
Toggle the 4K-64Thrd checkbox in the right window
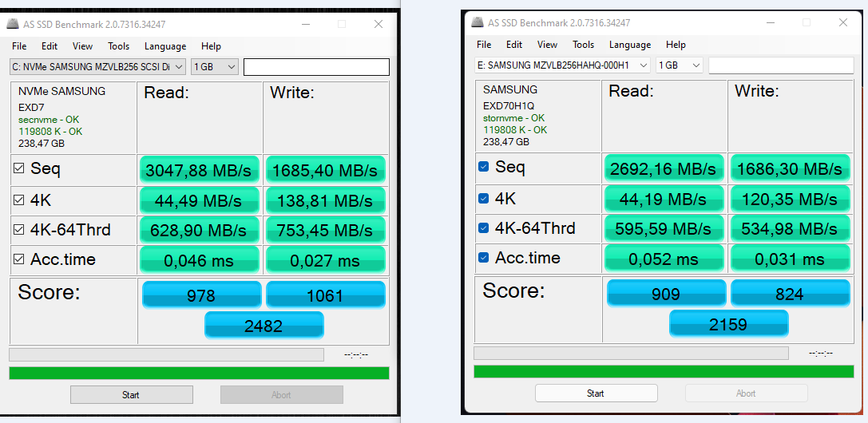coord(483,227)
